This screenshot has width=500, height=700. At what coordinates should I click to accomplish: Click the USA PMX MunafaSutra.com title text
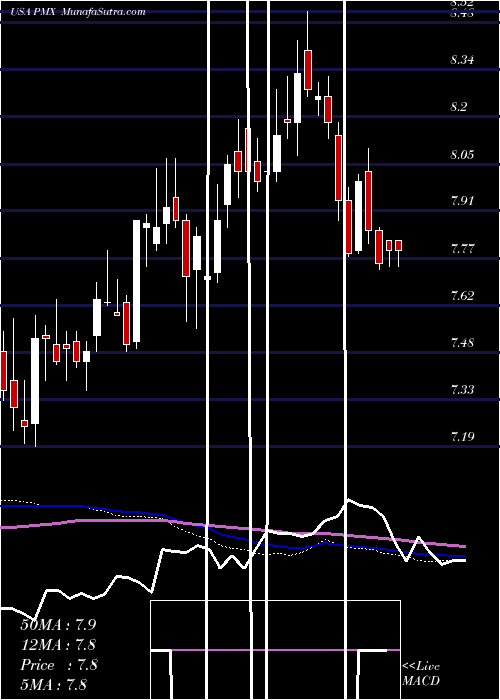click(x=78, y=12)
